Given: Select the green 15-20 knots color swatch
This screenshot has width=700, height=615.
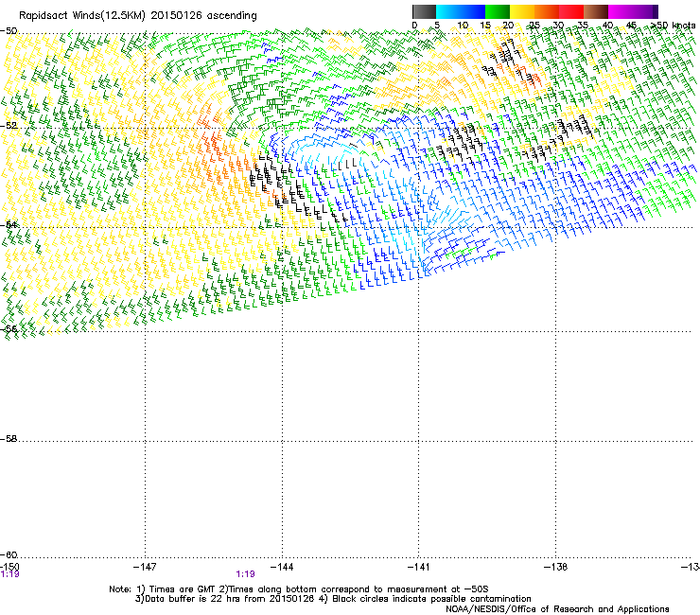Looking at the screenshot, I should click(x=498, y=11).
